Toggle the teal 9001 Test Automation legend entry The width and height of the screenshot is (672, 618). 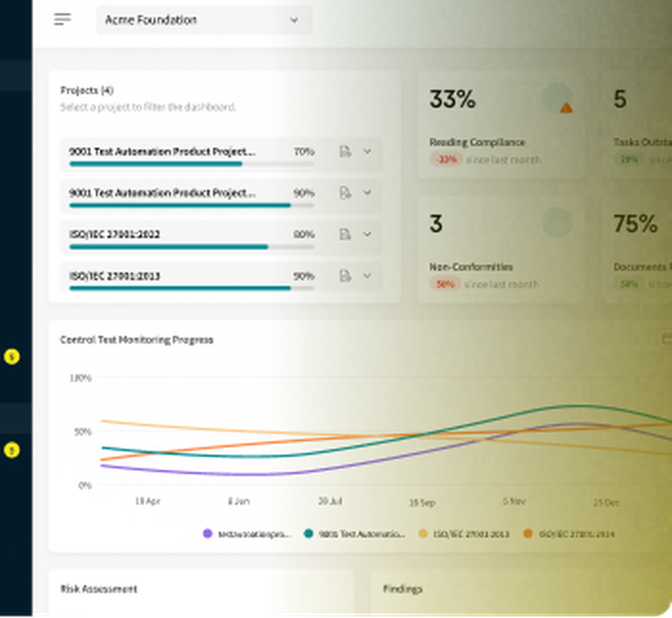point(354,535)
